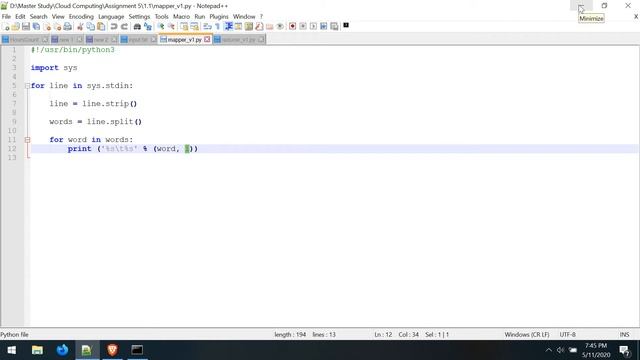Open the Tools menu

(x=161, y=17)
